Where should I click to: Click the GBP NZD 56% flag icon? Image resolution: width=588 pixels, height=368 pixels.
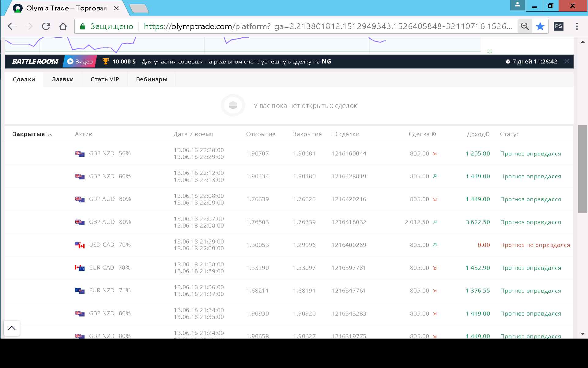coord(80,154)
